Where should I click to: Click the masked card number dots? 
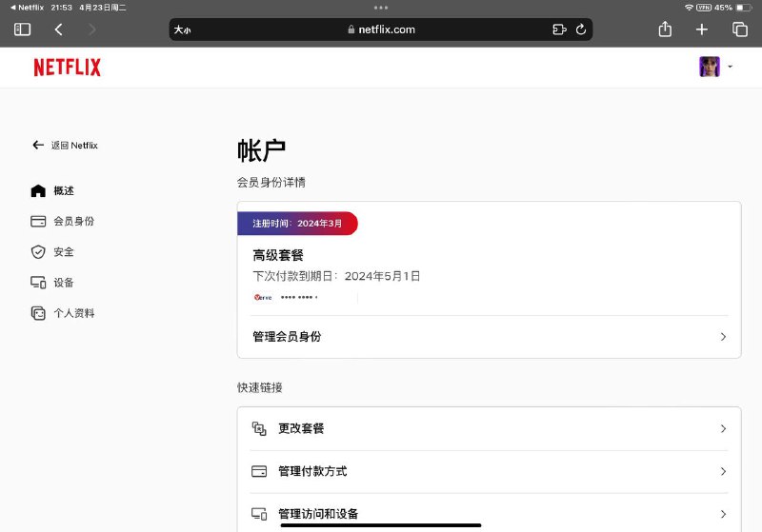coord(299,298)
